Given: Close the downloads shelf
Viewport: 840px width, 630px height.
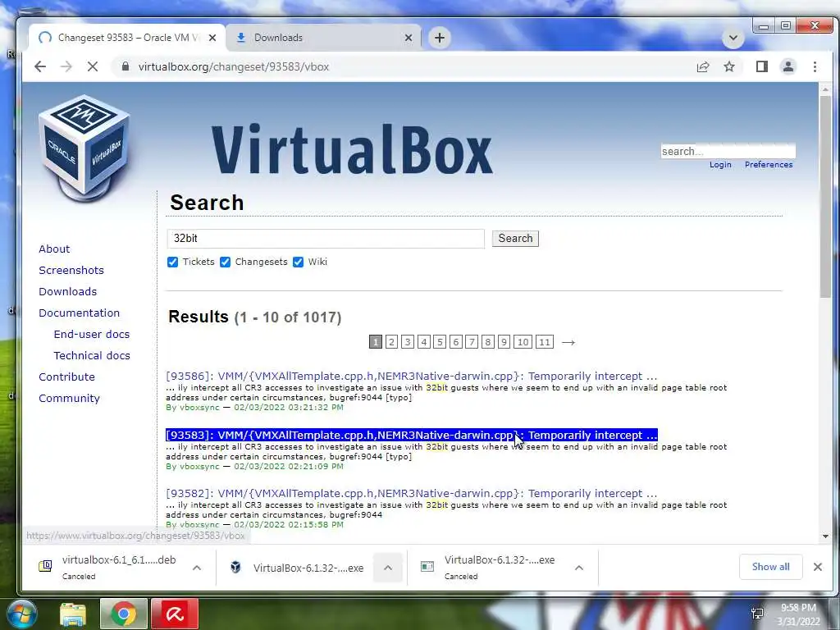Looking at the screenshot, I should (818, 567).
